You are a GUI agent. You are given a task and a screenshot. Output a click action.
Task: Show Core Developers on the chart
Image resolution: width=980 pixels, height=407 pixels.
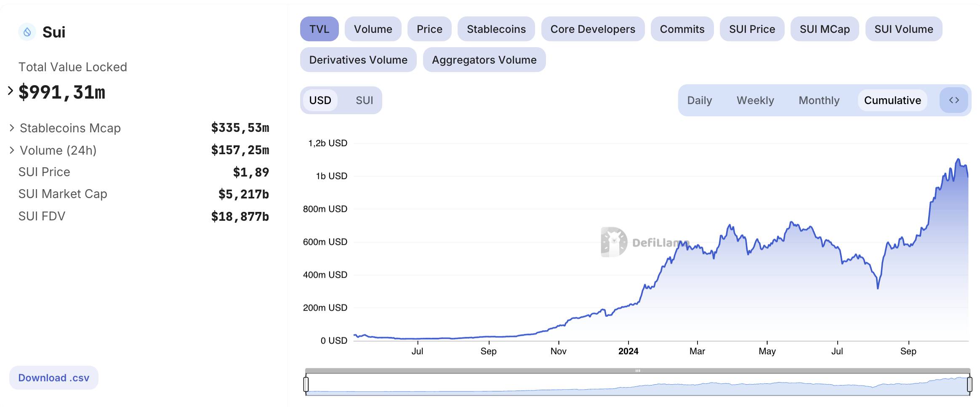(593, 29)
